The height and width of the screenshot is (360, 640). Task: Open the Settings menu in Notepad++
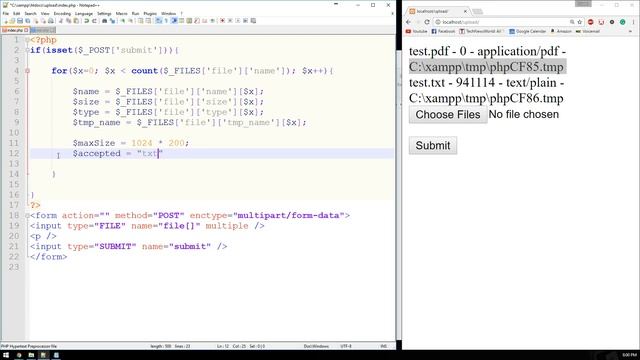click(104, 13)
